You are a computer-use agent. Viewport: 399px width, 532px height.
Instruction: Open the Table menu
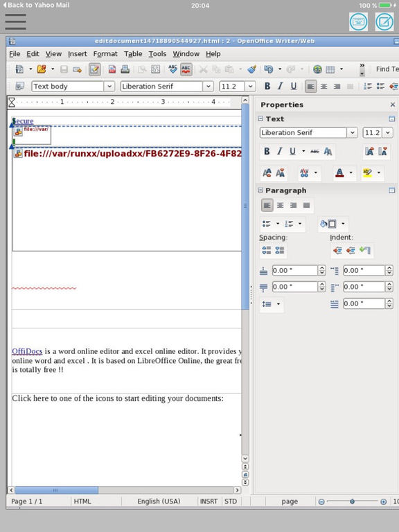coord(133,54)
